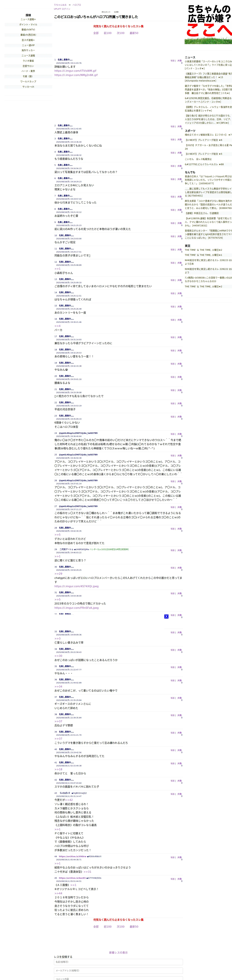This screenshot has height=980, width=232.
Task: Open ワールドカップ in the sidebar
Action: point(28,81)
